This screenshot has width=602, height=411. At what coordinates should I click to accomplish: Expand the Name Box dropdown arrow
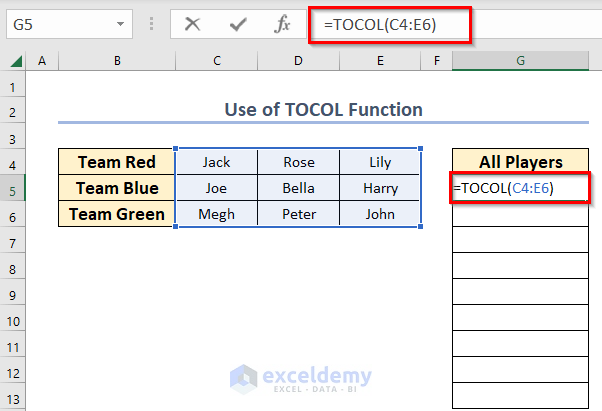[x=121, y=24]
